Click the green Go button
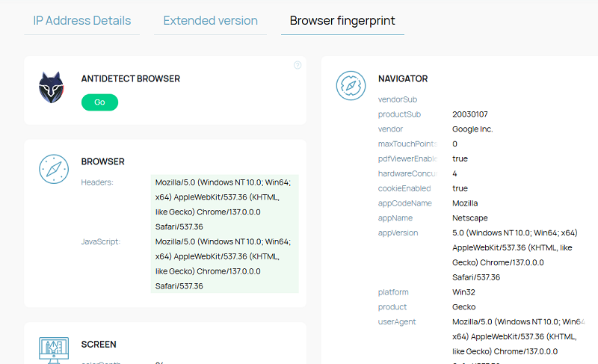The height and width of the screenshot is (364, 598). point(99,102)
